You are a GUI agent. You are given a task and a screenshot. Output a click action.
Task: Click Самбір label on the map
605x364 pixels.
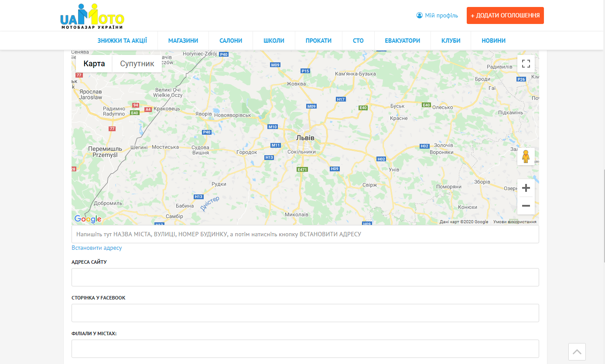175,216
